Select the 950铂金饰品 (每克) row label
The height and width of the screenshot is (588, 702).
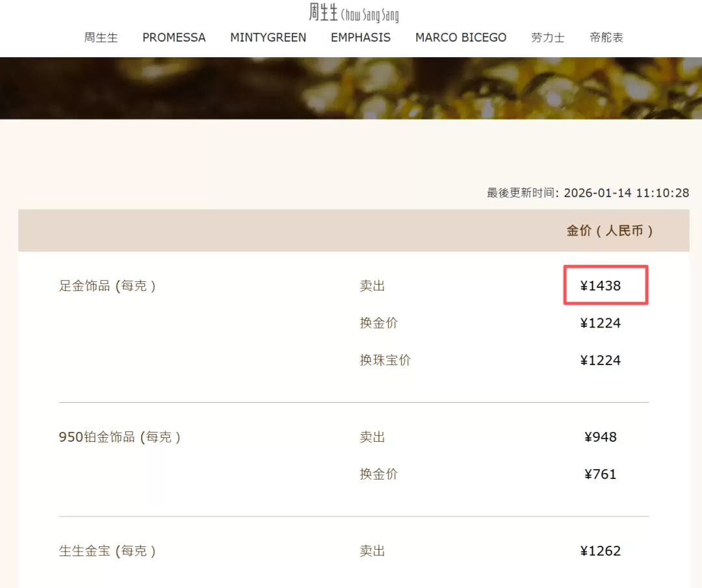click(x=120, y=437)
